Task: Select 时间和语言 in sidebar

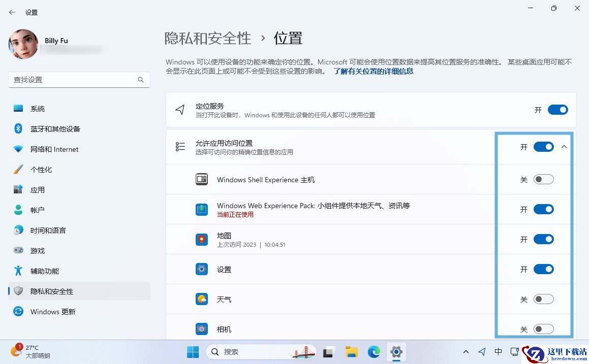Action: click(79, 230)
